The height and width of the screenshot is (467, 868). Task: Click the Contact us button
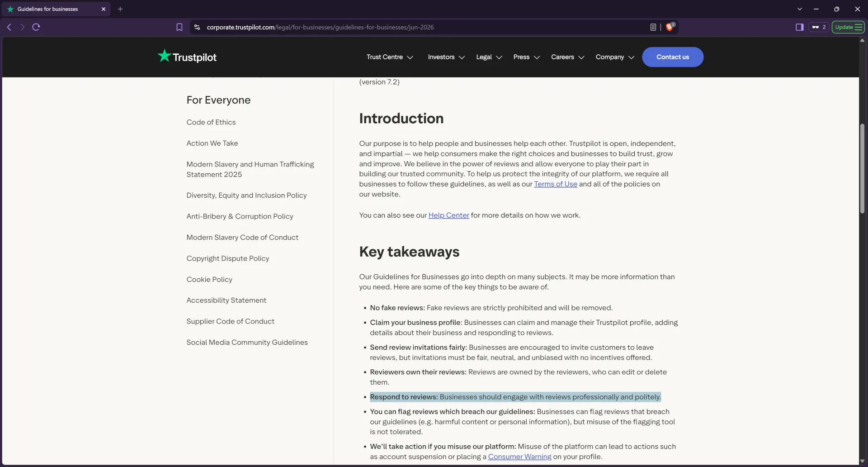pyautogui.click(x=673, y=57)
